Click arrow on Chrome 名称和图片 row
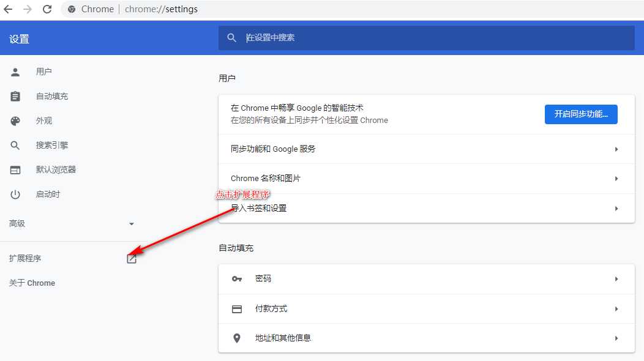Image resolution: width=644 pixels, height=361 pixels. click(x=616, y=179)
